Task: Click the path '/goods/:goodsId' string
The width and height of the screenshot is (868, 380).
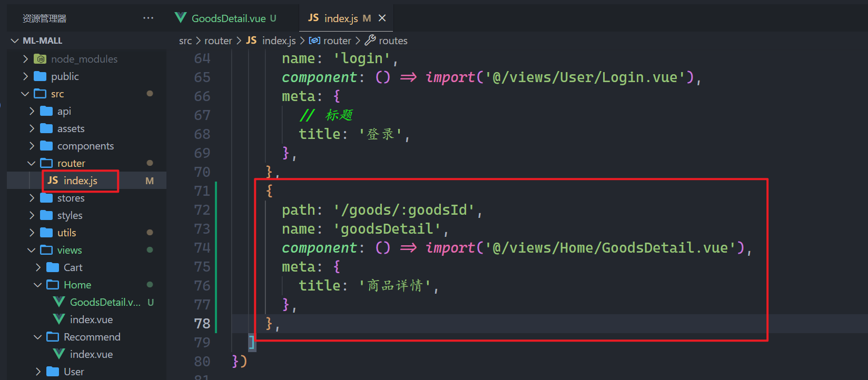Action: point(404,210)
